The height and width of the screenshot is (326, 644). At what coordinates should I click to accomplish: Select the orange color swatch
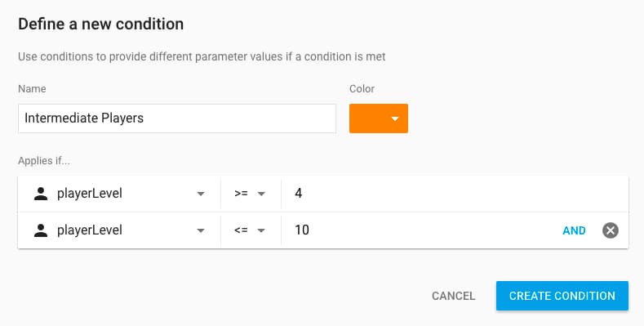(x=378, y=118)
